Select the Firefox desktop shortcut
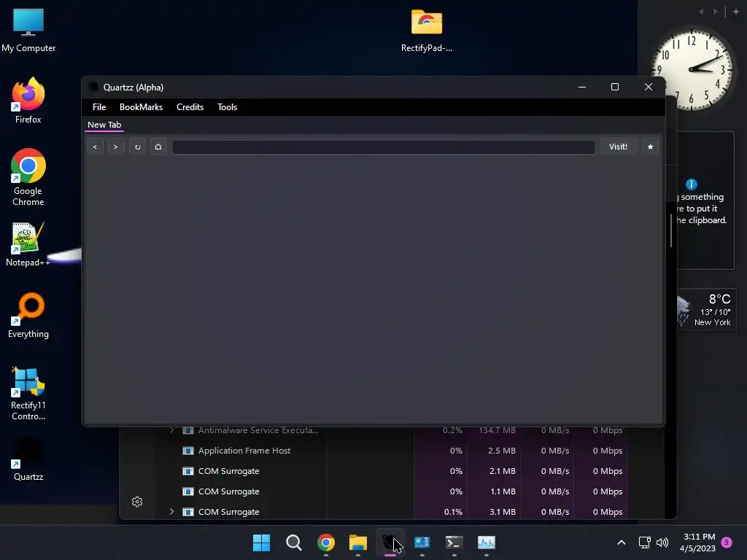The width and height of the screenshot is (747, 560). [28, 101]
